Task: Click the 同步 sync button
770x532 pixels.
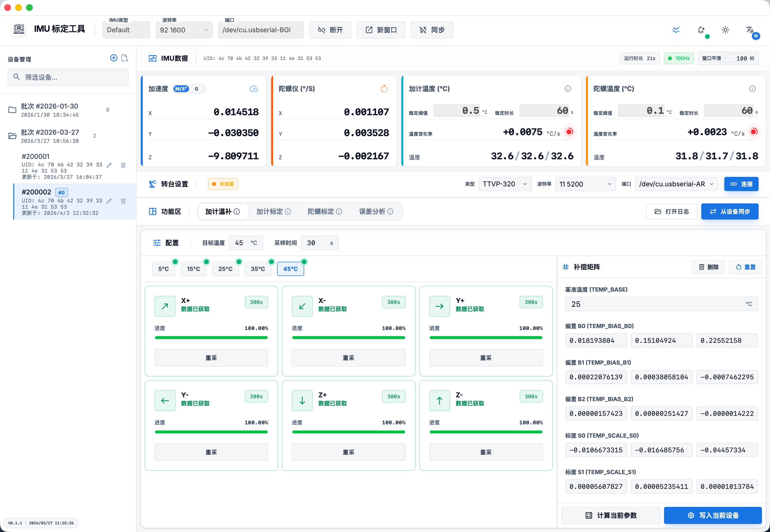Action: [x=432, y=30]
